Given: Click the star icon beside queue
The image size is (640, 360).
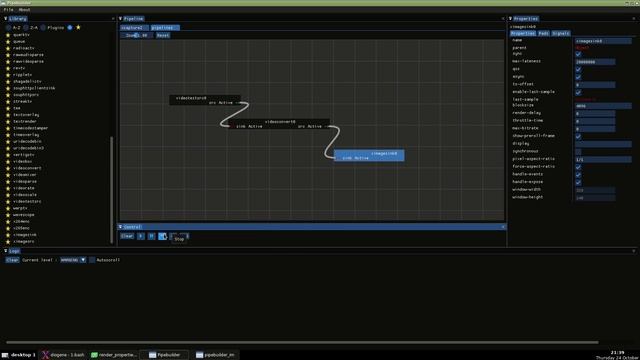Looking at the screenshot, I should point(8,42).
